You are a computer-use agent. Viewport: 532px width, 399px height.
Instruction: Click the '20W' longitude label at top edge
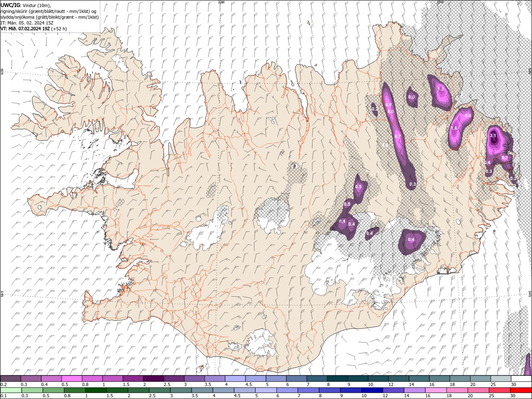(x=221, y=2)
